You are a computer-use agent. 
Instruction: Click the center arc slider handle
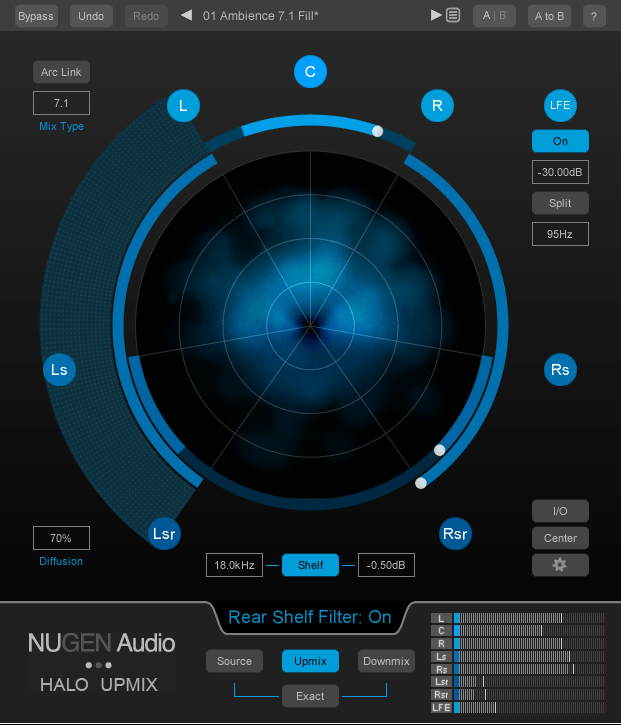point(377,131)
